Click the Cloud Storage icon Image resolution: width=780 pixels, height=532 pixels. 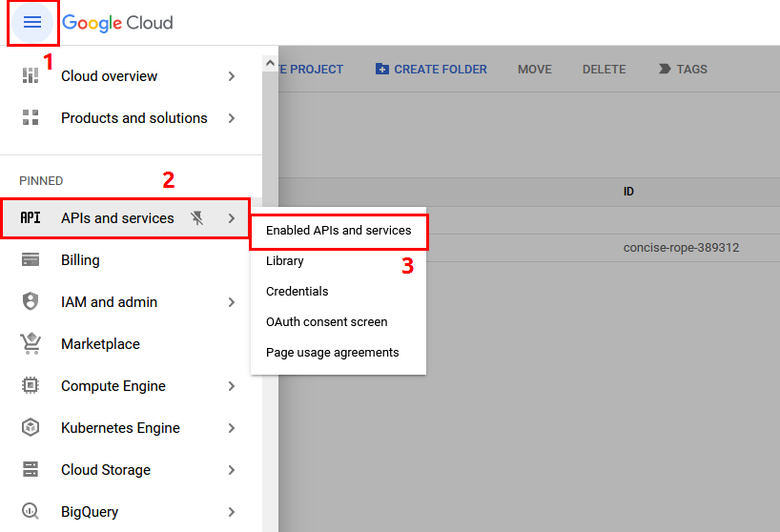pyautogui.click(x=31, y=470)
